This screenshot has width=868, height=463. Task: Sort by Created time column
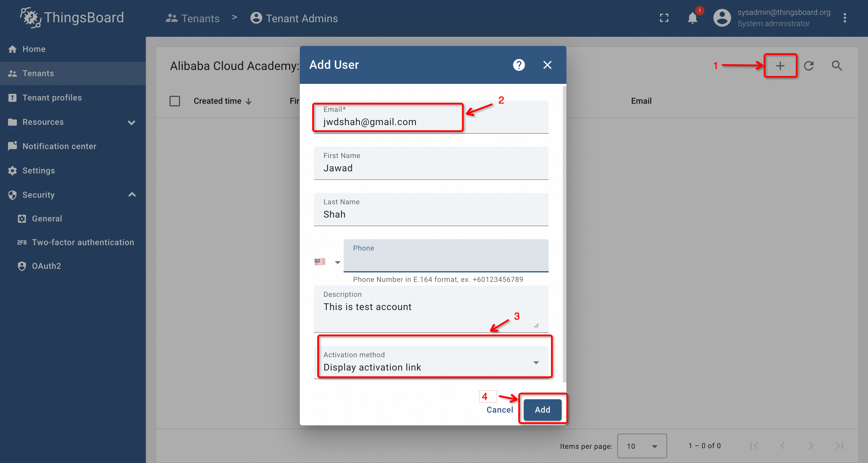pos(222,101)
